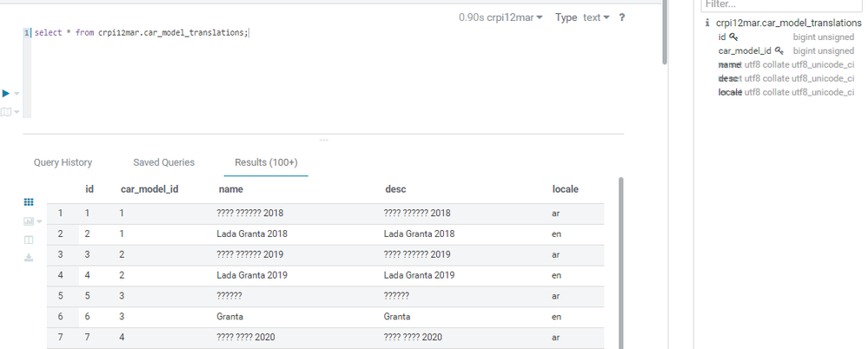868x349 pixels.
Task: Sort by the locale column header
Action: [565, 189]
